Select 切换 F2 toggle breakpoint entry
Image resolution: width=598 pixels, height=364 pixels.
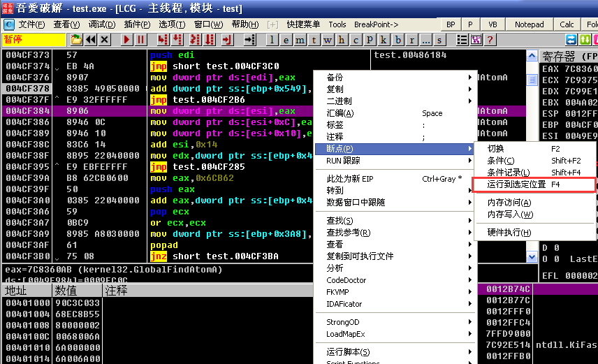point(534,149)
